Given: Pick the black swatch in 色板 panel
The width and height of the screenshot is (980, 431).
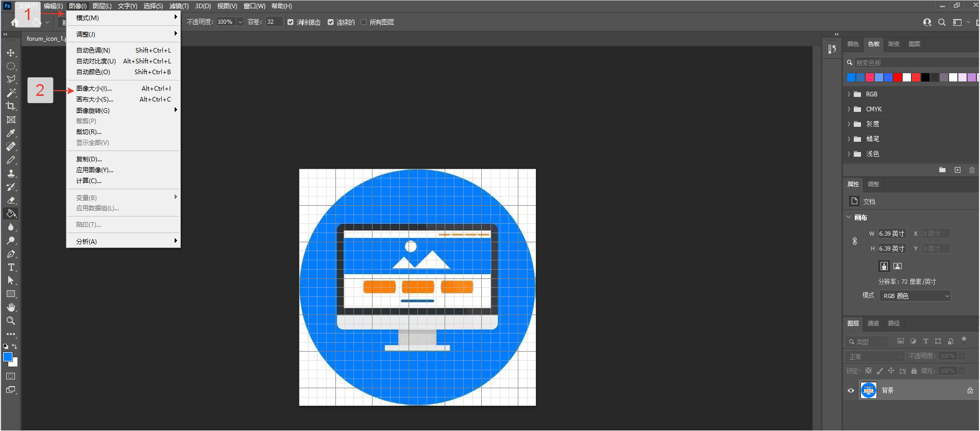Looking at the screenshot, I should coord(925,77).
